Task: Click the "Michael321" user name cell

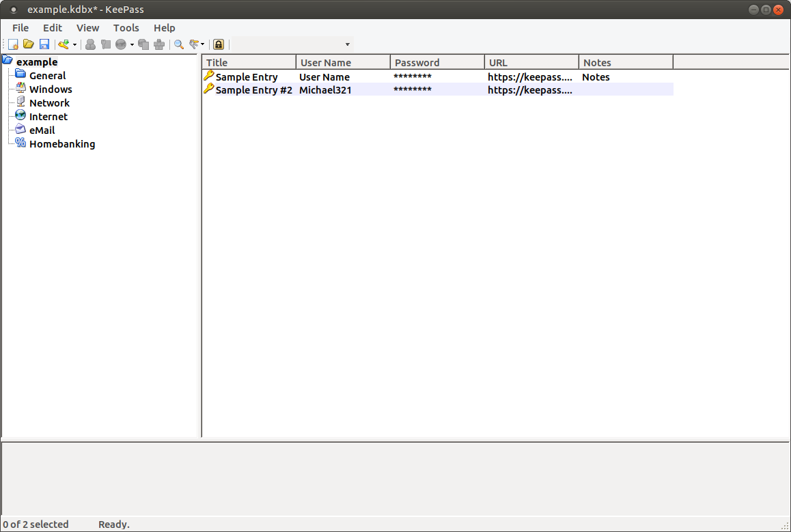Action: tap(325, 90)
